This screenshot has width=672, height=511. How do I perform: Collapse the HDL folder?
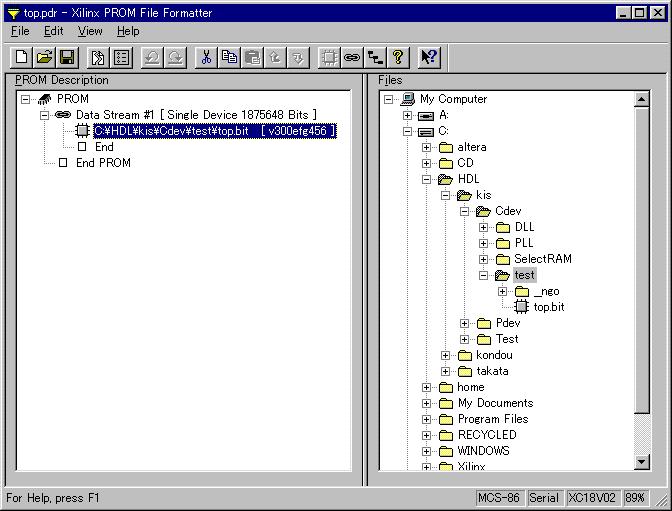click(426, 179)
